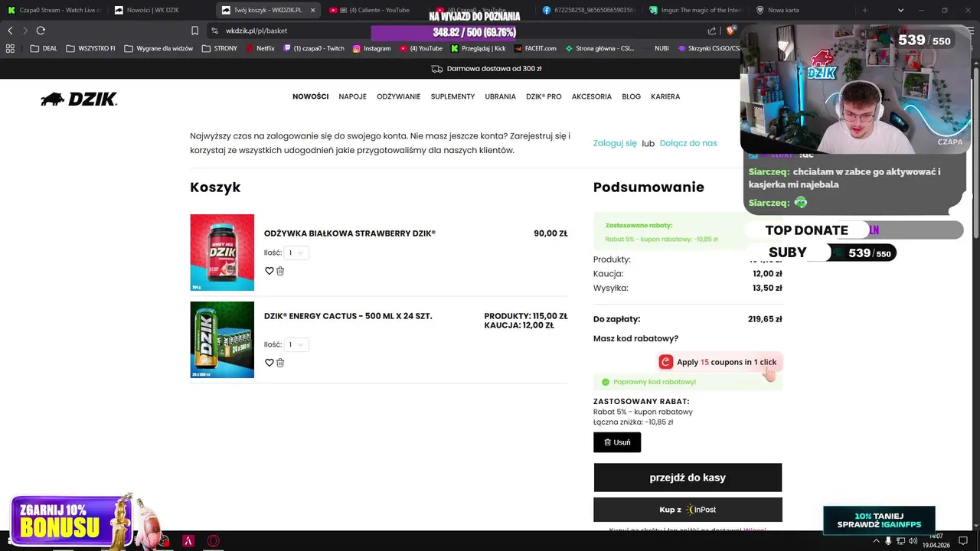980x551 pixels.
Task: Reload the page in browser
Action: click(x=41, y=31)
